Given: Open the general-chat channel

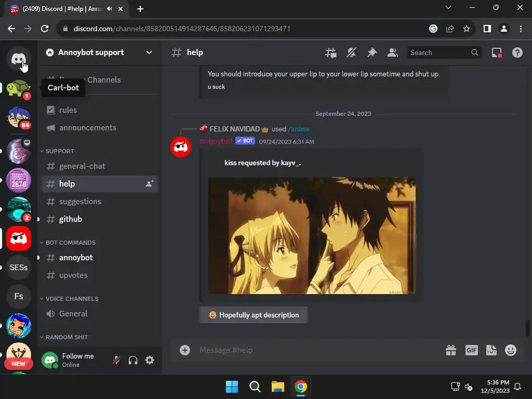Looking at the screenshot, I should pos(100,166).
